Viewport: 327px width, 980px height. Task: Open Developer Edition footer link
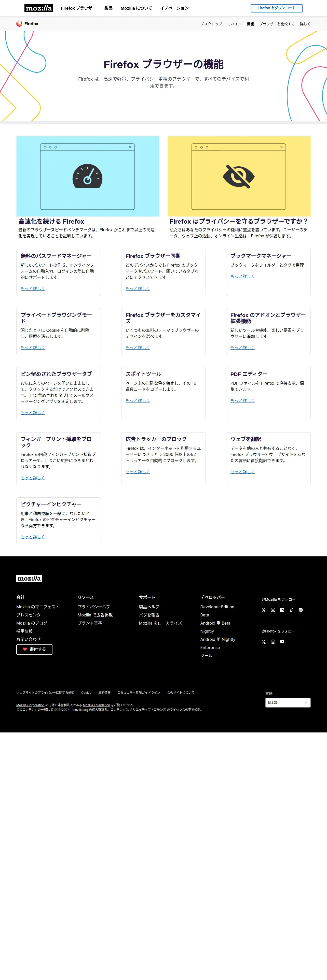click(x=217, y=607)
